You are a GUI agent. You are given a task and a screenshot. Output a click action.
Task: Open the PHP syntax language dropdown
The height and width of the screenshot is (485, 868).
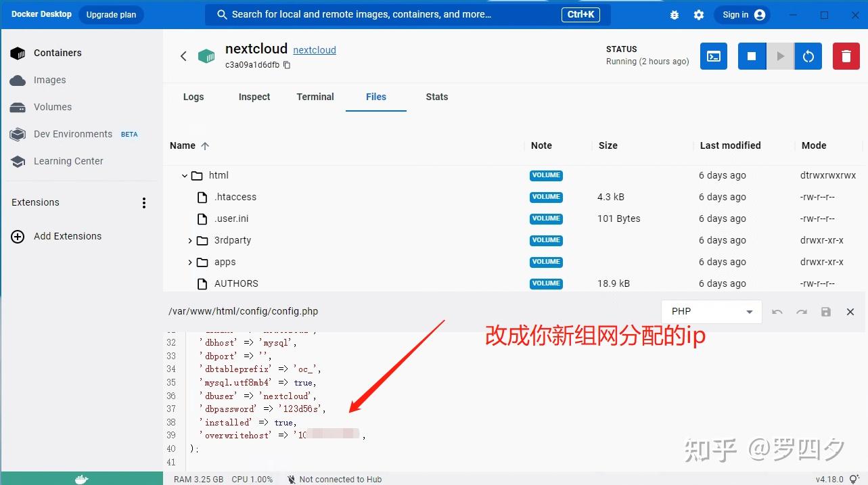pos(711,312)
